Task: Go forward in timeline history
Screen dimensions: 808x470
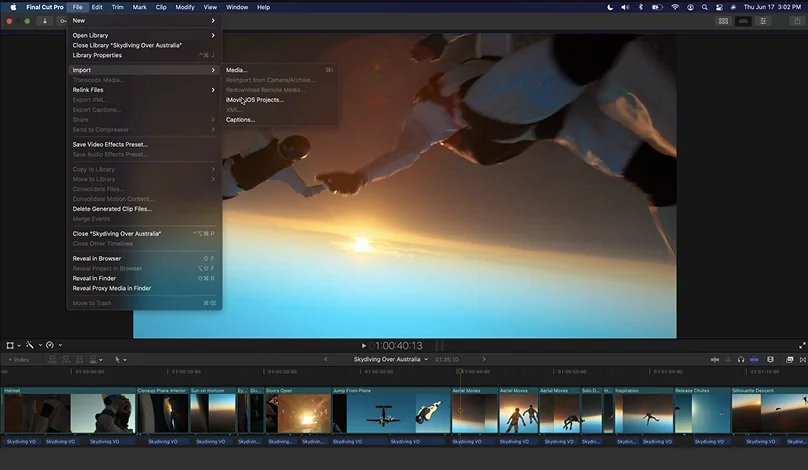Action: click(483, 359)
